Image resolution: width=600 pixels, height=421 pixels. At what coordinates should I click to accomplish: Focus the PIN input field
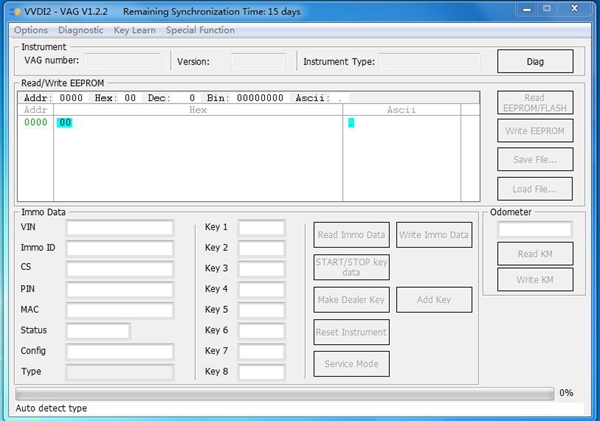120,290
